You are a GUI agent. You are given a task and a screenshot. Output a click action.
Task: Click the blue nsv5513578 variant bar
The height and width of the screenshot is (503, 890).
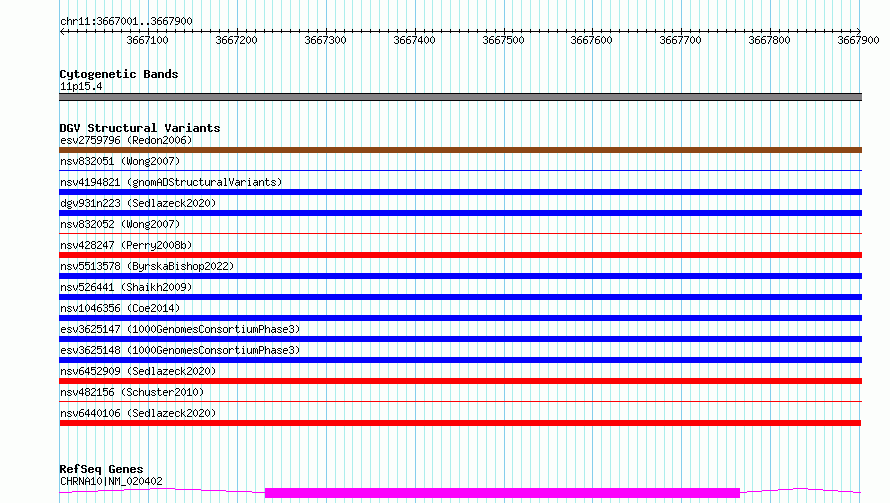460,276
